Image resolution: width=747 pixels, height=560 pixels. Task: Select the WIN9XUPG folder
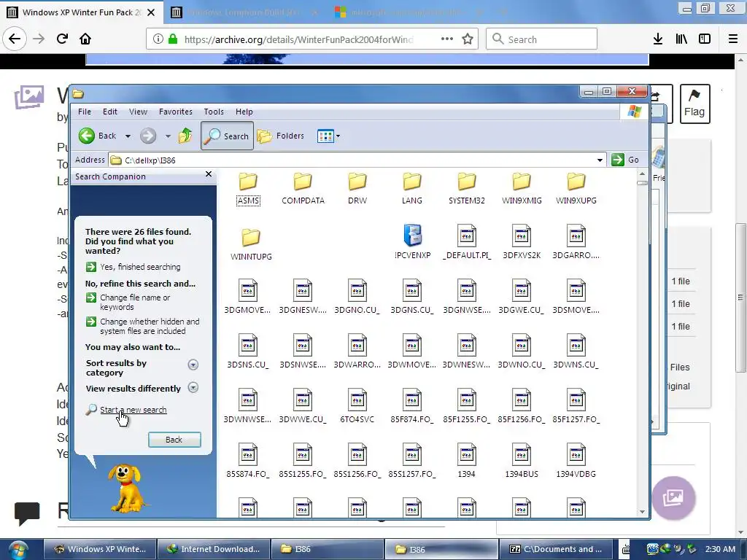[576, 189]
